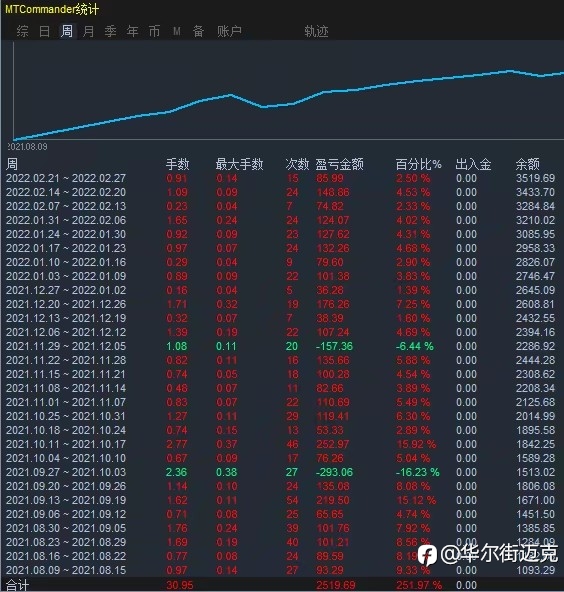
Task: Click the total lots value 30.95
Action: (180, 585)
